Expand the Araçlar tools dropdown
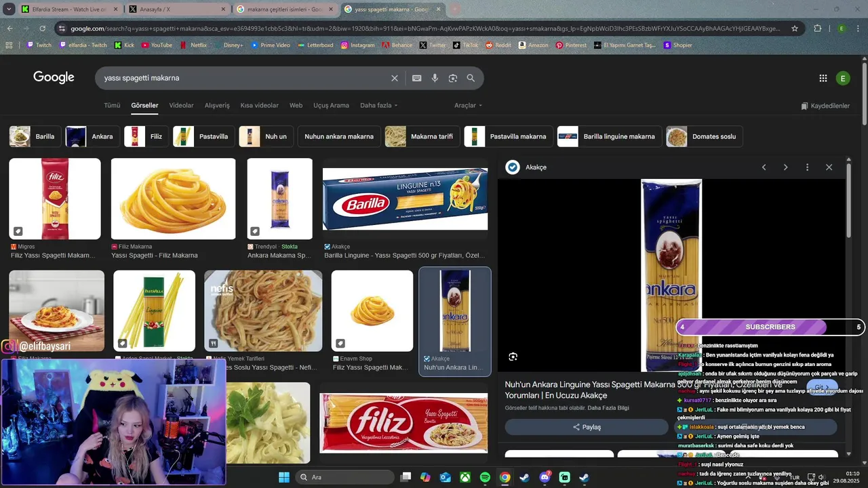The height and width of the screenshot is (488, 868). click(x=469, y=106)
